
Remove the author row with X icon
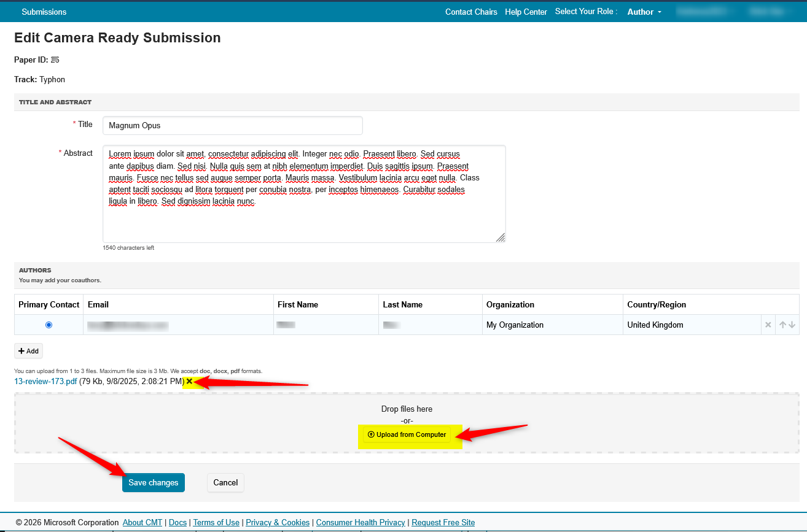[x=768, y=325]
